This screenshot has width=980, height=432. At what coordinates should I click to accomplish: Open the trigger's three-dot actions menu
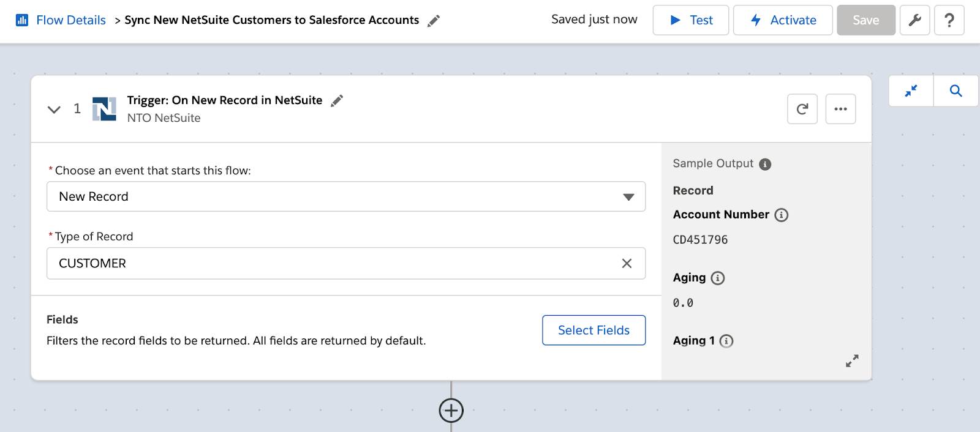pos(840,109)
